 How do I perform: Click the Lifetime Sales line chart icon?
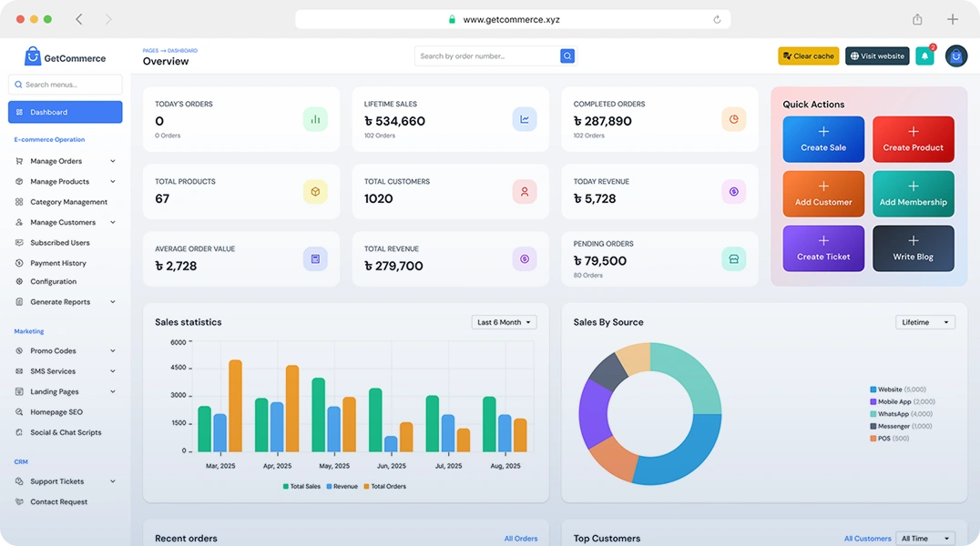[525, 119]
